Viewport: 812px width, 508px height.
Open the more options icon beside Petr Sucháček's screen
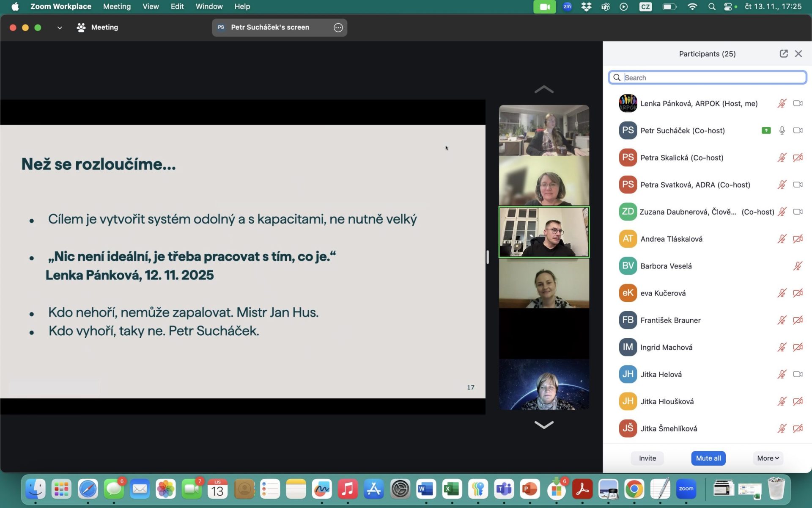pyautogui.click(x=338, y=28)
